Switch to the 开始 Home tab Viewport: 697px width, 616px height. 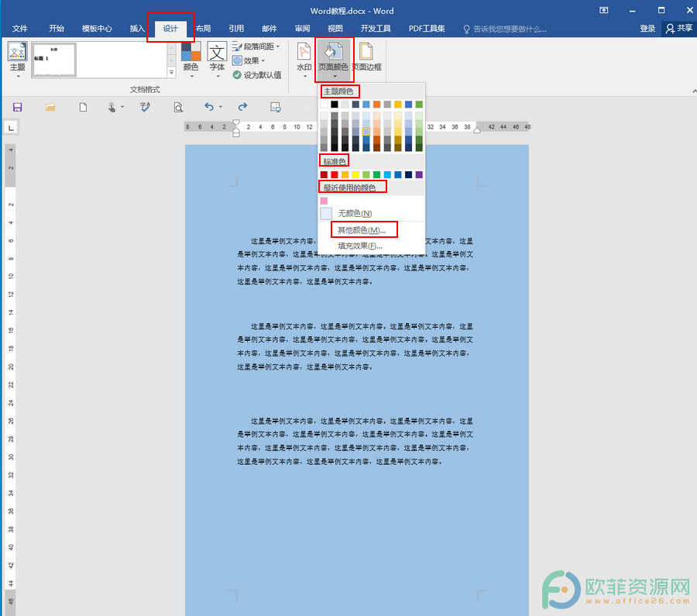tap(57, 29)
